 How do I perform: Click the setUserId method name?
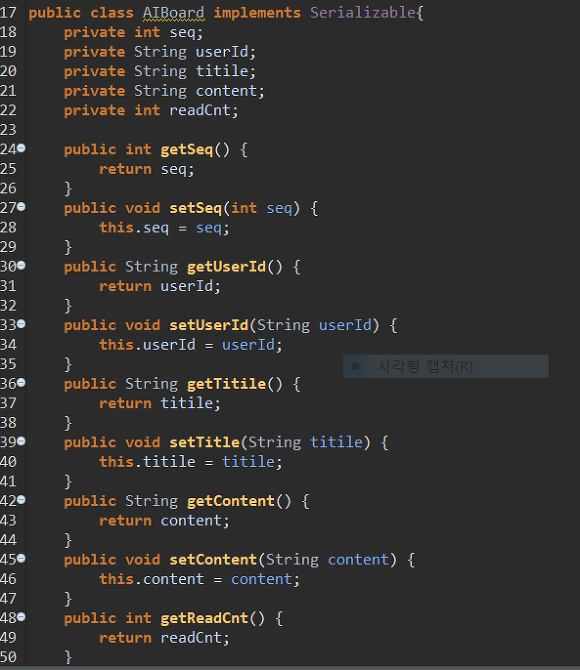tap(209, 325)
